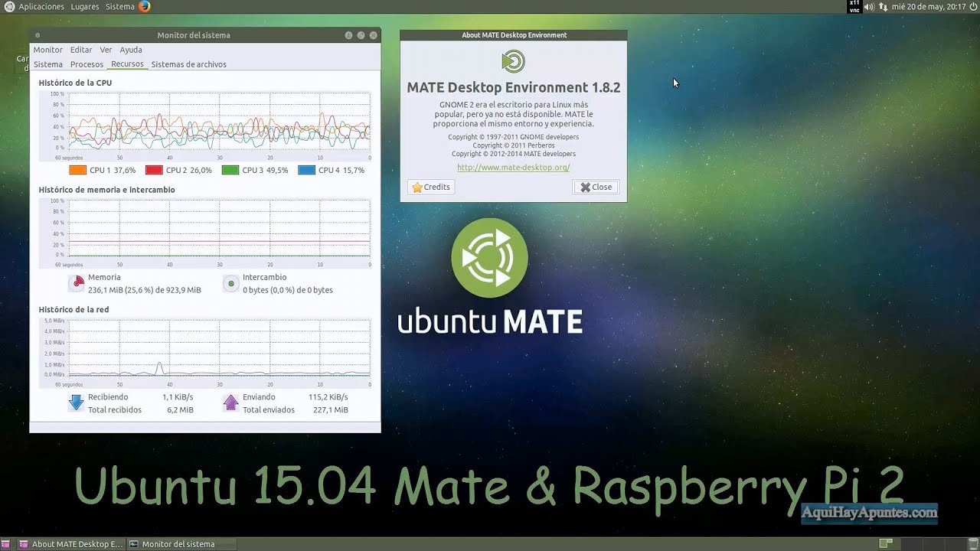The image size is (980, 551).
Task: Switch to the Procesos tab
Action: [x=87, y=64]
